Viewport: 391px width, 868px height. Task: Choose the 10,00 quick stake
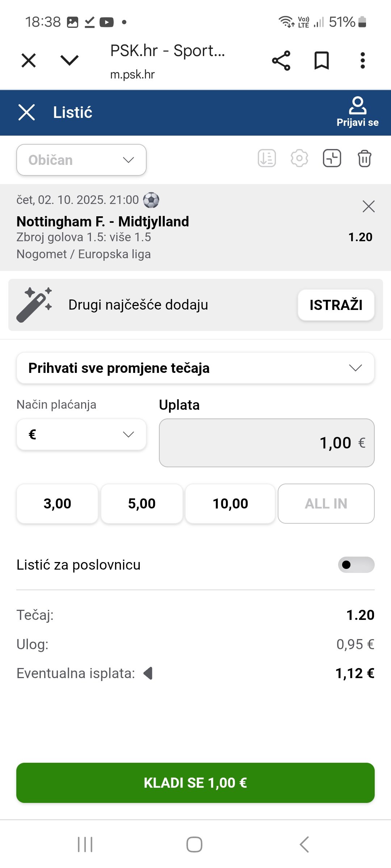[x=230, y=503]
